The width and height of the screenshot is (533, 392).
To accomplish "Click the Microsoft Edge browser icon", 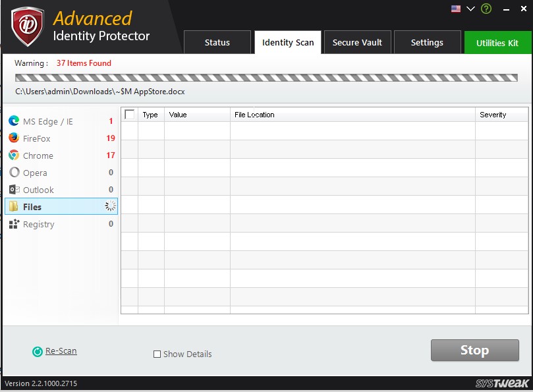I will click(x=14, y=121).
